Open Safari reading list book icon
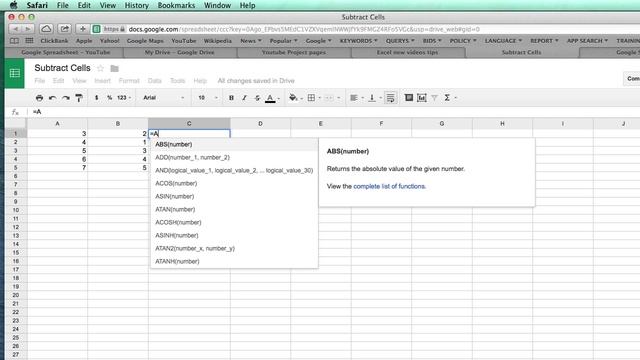The width and height of the screenshot is (640, 360). [x=14, y=41]
